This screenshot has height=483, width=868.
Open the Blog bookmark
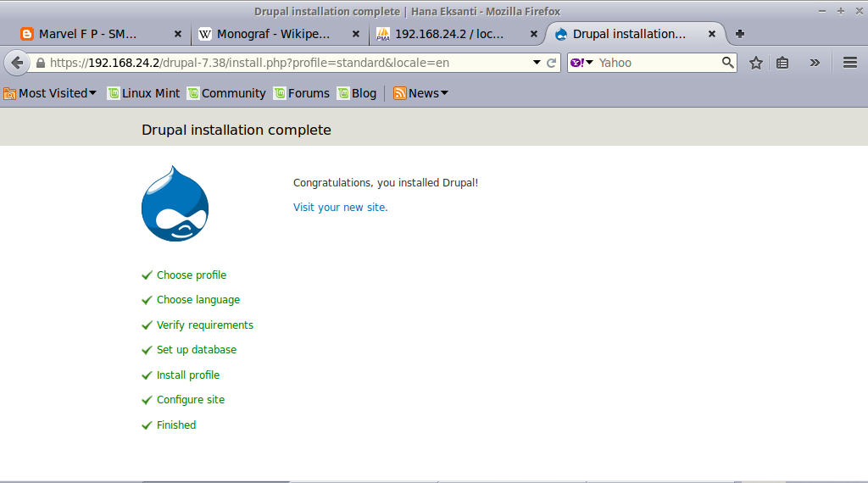click(358, 93)
